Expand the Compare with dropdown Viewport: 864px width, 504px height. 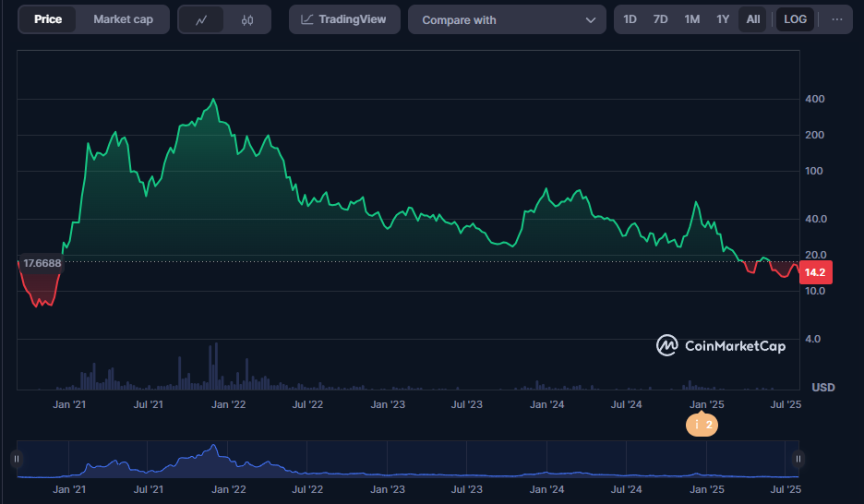pos(507,19)
